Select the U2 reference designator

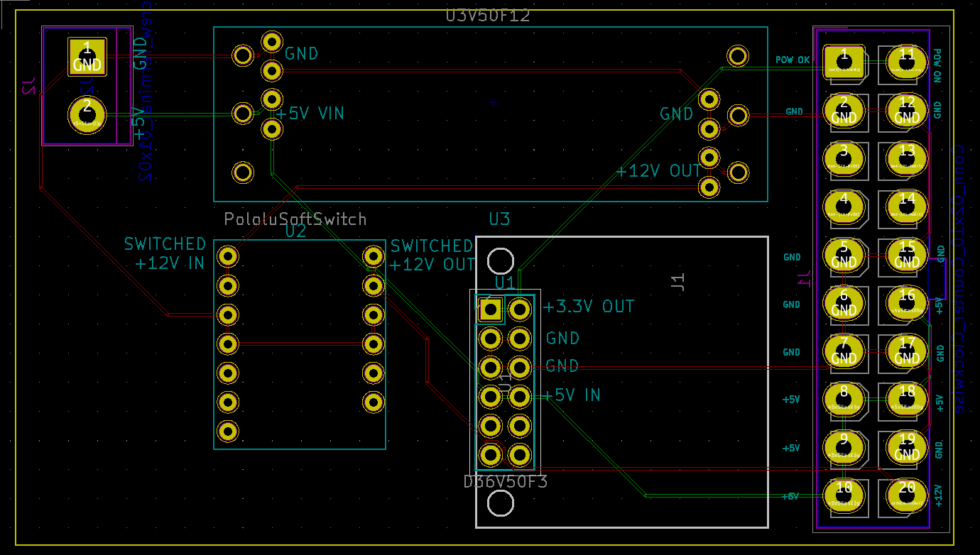click(x=295, y=231)
